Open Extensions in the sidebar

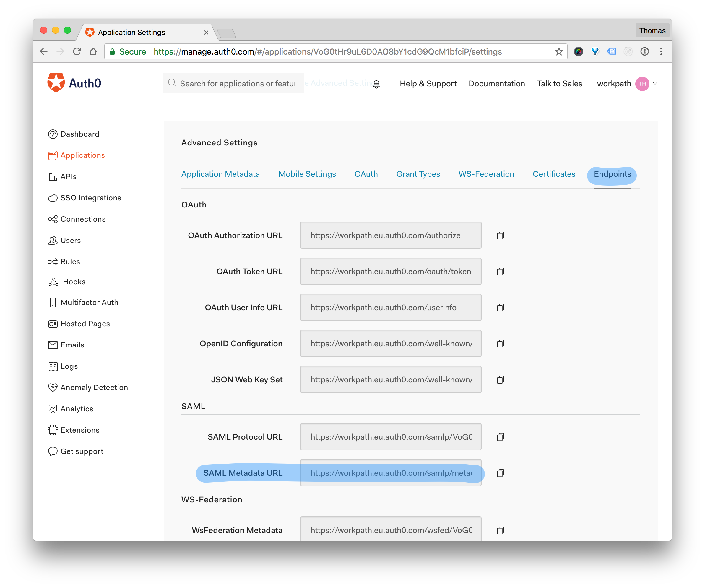click(x=74, y=430)
